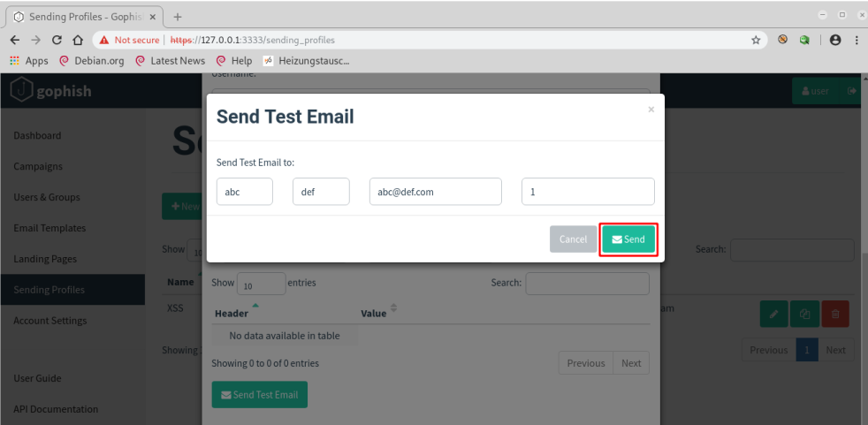Screen dimensions: 868x425
Task: Click the first name field containing abc
Action: click(x=245, y=192)
